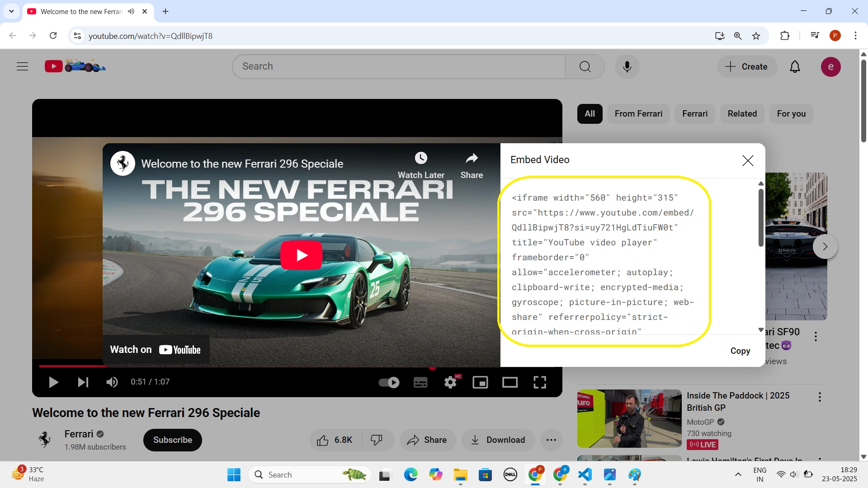Mute the video volume

pyautogui.click(x=112, y=382)
